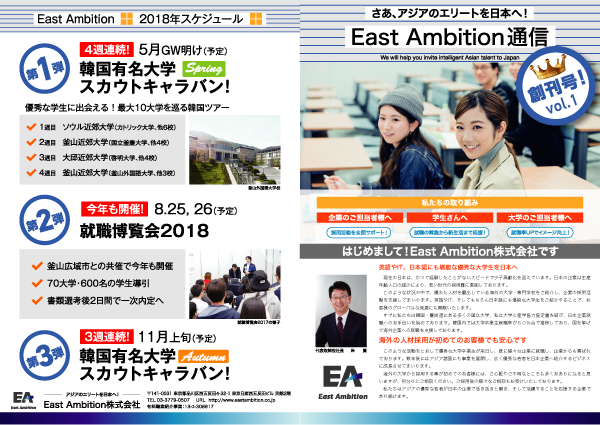Click checkmark beside 釜山広域市との共催で今年も開催
Screen dimensions: 600x425
37,265
